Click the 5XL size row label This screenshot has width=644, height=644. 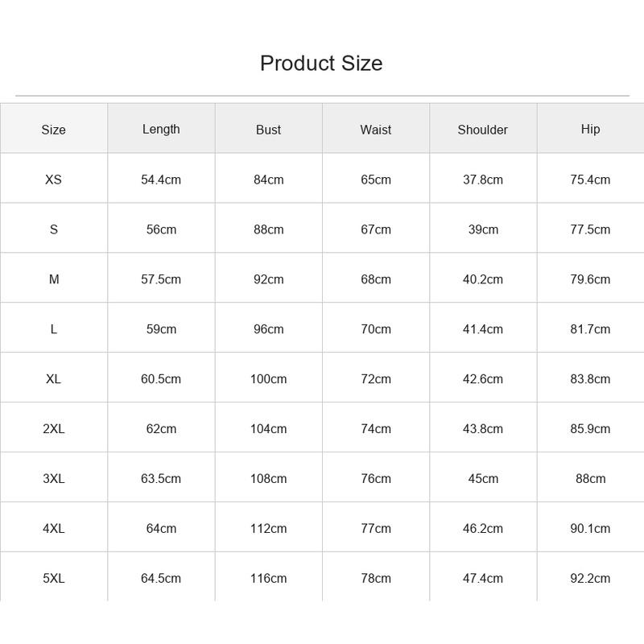point(53,578)
